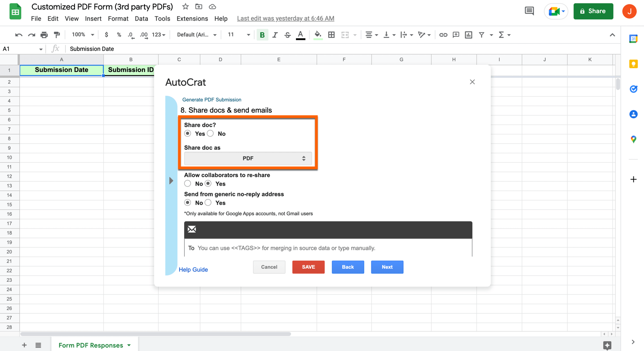Click the Move to folder icon
The image size is (644, 351).
(x=199, y=7)
